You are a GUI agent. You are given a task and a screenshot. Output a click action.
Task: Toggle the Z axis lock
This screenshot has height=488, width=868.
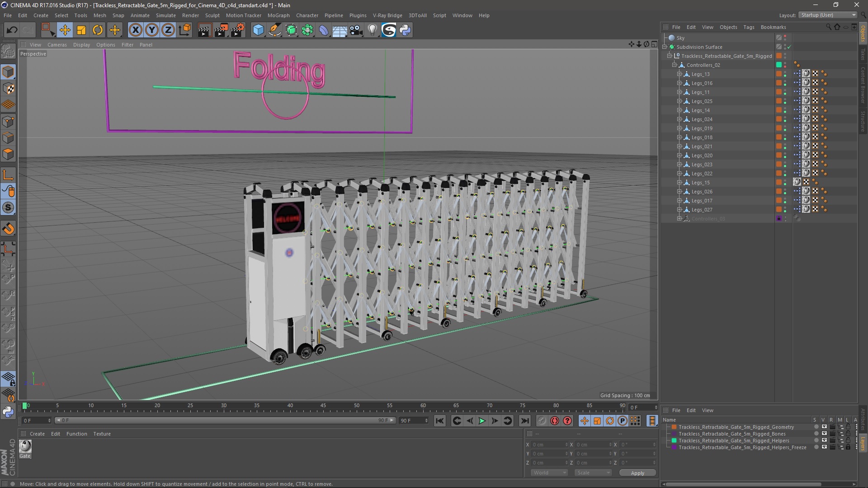coord(168,30)
